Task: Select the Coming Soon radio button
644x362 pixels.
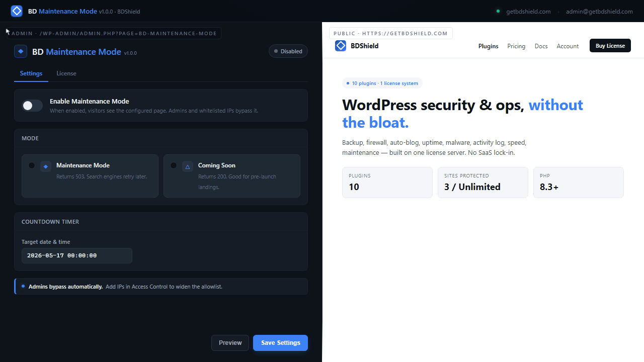Action: click(x=174, y=165)
